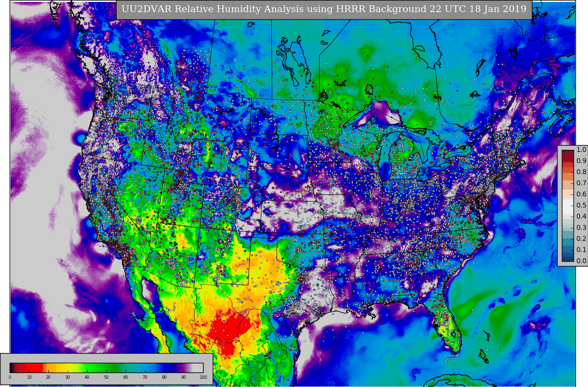Click the 0.2 label on right colorbar
The height and width of the screenshot is (387, 588).
[x=581, y=239]
